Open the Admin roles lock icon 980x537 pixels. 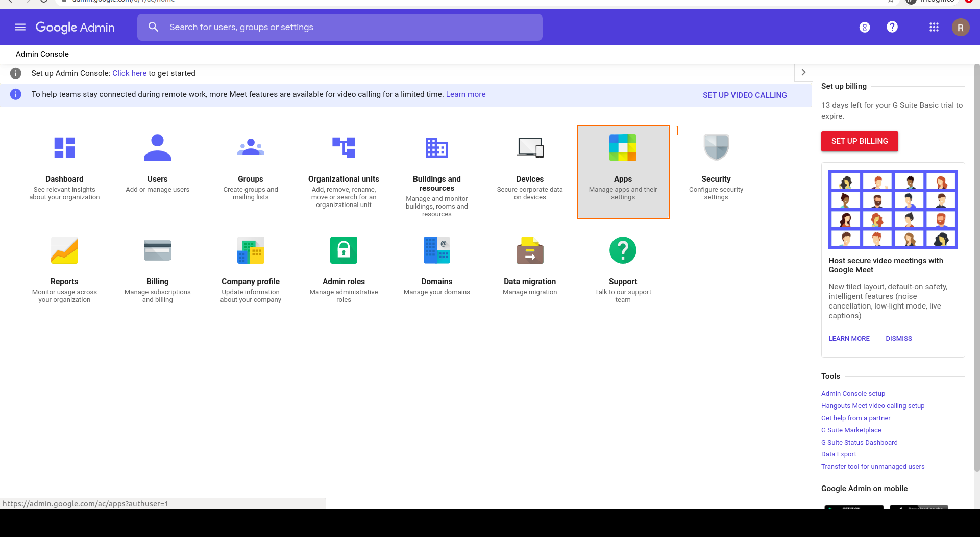coord(344,250)
